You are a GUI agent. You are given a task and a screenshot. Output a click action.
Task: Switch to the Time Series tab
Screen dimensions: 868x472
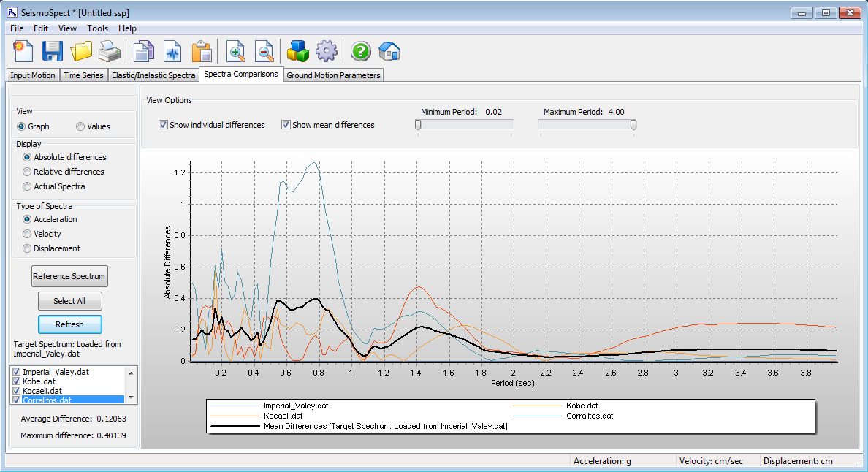83,75
